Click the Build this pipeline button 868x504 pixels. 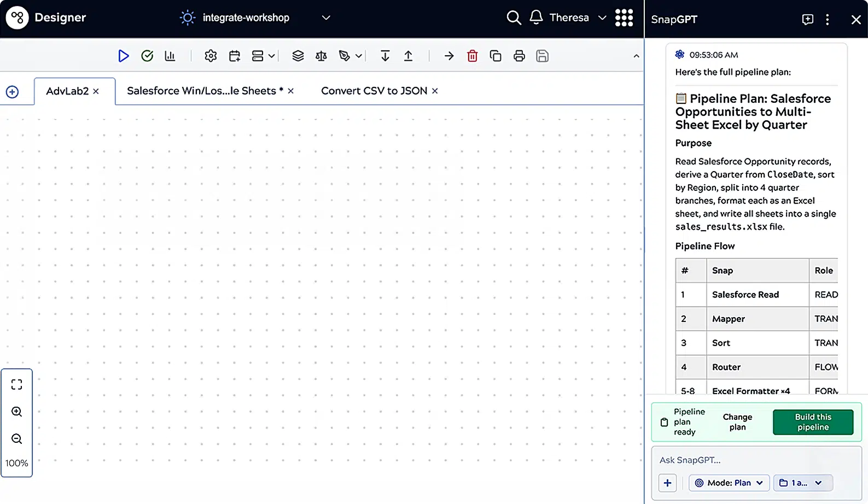coord(813,422)
